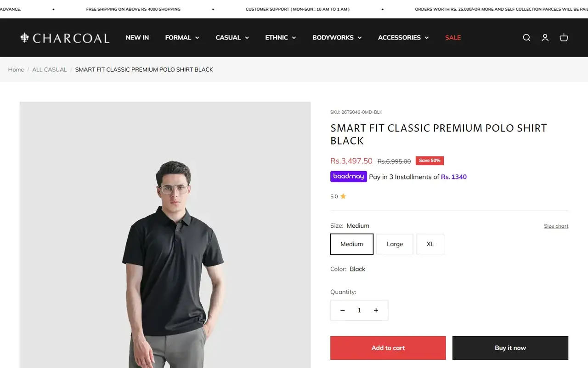Increase quantity with plus icon

click(x=376, y=310)
